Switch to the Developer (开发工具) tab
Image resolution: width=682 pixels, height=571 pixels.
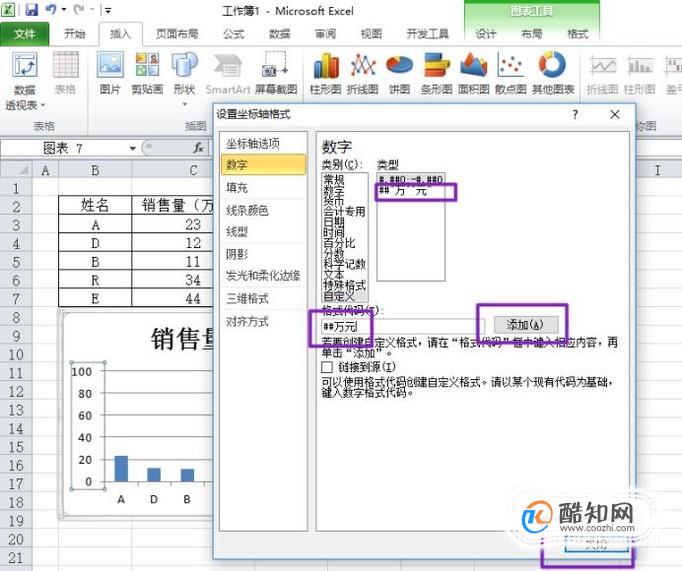tap(427, 34)
